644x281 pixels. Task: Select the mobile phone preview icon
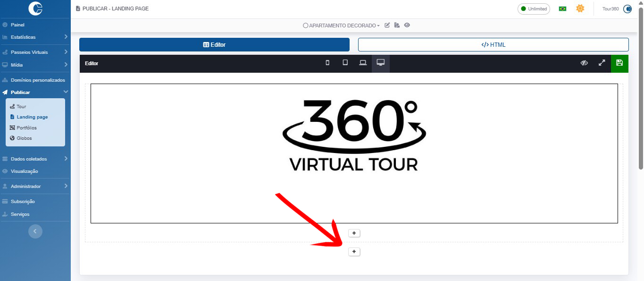click(327, 63)
